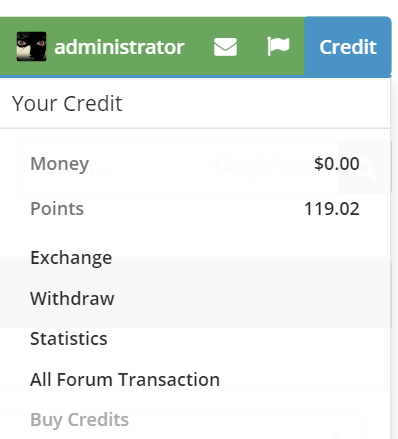Image resolution: width=398 pixels, height=439 pixels.
Task: Open the flag alerts icon
Action: [x=278, y=46]
